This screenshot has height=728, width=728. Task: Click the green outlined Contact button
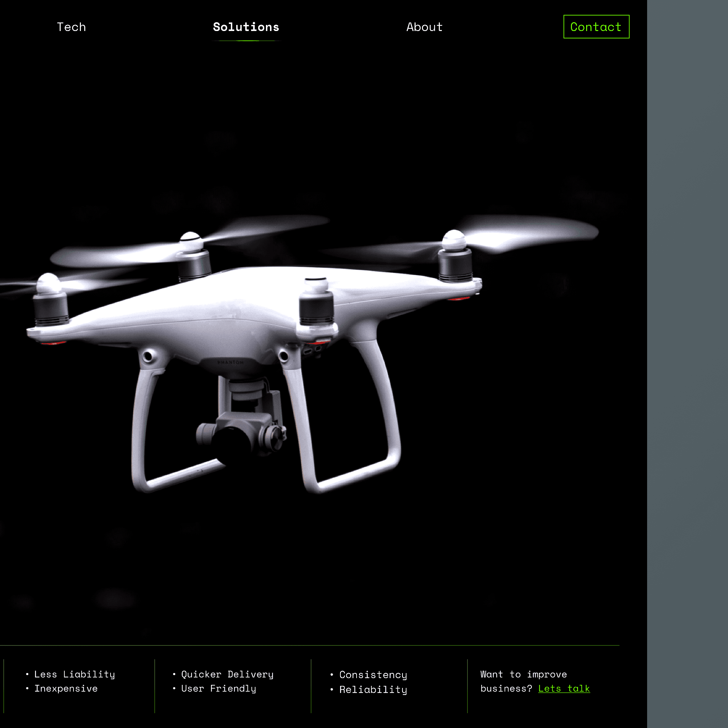596,27
